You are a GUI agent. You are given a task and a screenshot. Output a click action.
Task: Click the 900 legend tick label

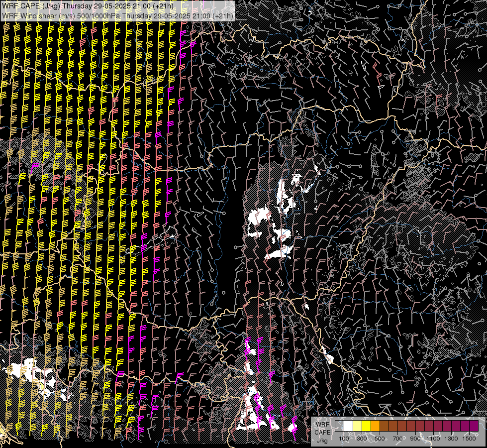[415, 439]
